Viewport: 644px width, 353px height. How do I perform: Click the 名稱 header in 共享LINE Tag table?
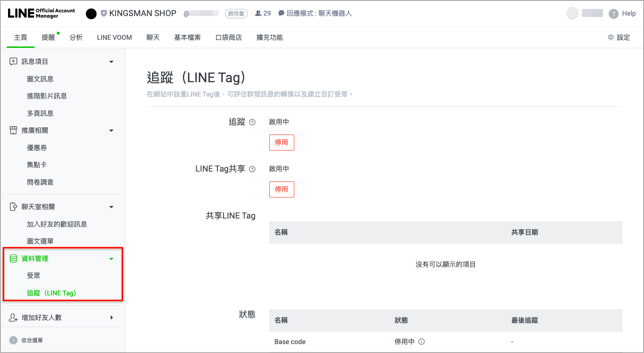click(x=281, y=232)
